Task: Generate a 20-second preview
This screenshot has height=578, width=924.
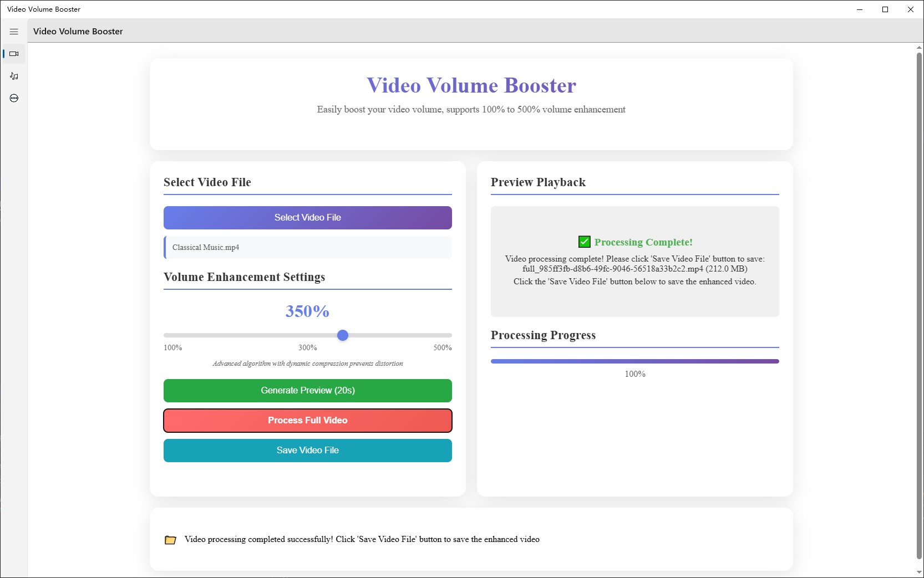Action: 307,390
